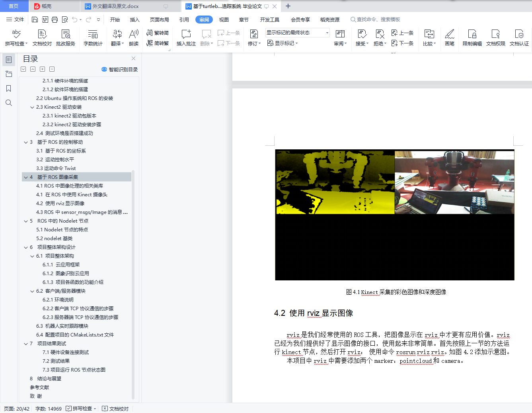532x413 pixels.
Task: Open 文档权限 document permissions
Action: (496, 38)
